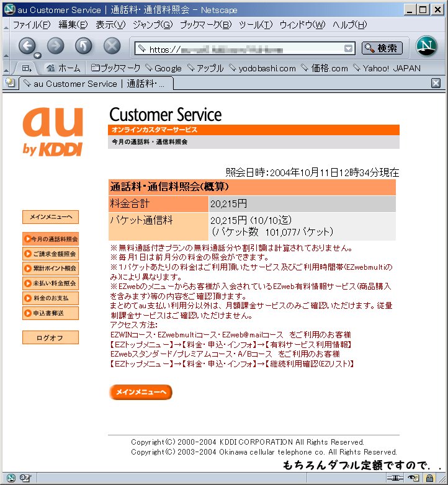The image size is (448, 485).
Task: Click the ログオフ logoff button
Action: pyautogui.click(x=50, y=337)
